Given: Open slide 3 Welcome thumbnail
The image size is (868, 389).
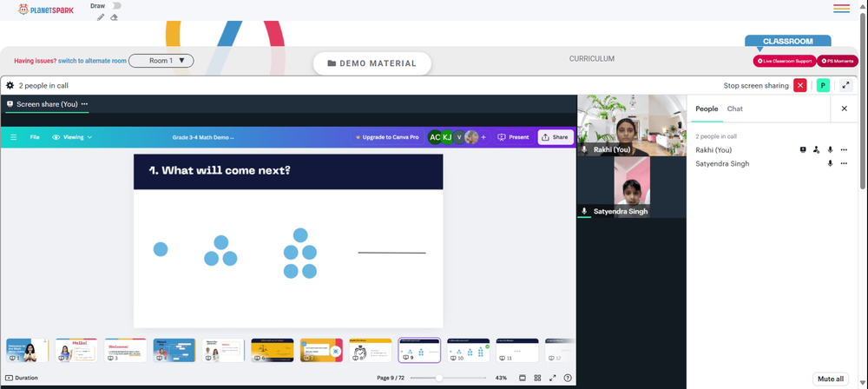Looking at the screenshot, I should point(126,350).
